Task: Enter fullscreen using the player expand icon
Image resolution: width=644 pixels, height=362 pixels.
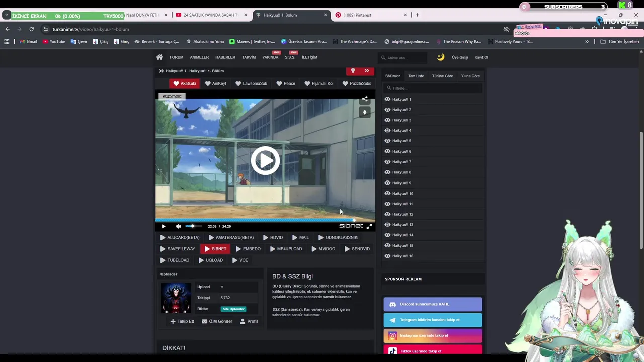Action: [x=369, y=226]
